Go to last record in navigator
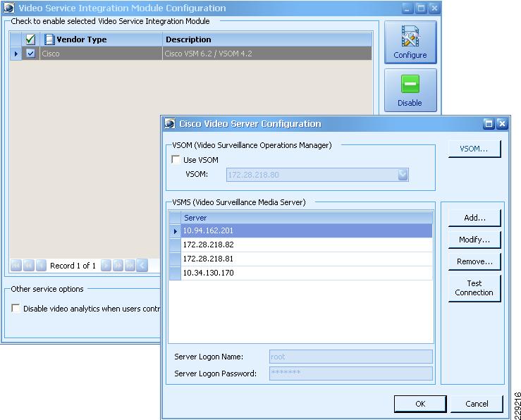Screen dimensions: 521x420 click(x=130, y=266)
